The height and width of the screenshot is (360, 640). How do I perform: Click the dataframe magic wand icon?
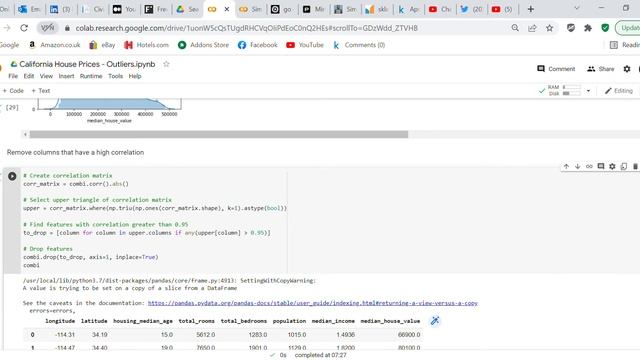coord(435,321)
